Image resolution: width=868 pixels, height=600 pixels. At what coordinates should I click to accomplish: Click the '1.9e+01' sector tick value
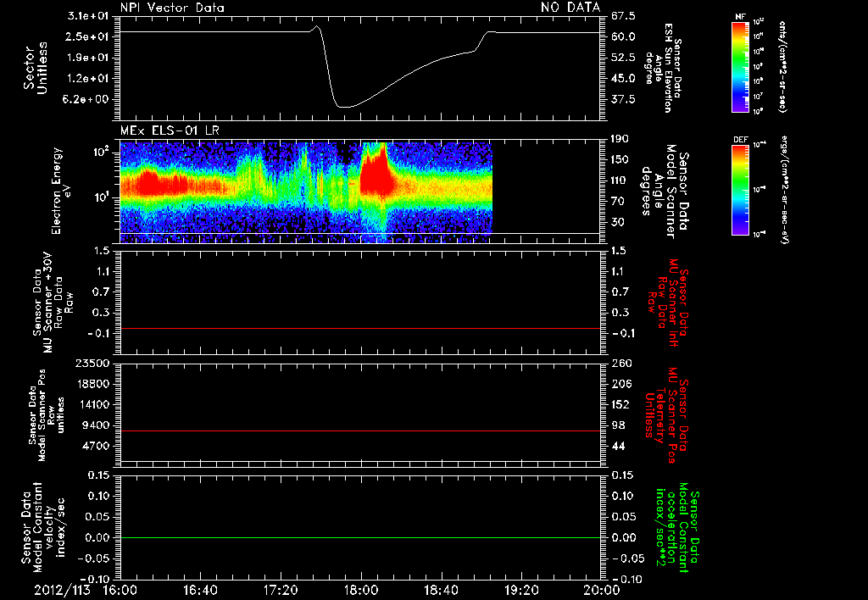(x=87, y=58)
